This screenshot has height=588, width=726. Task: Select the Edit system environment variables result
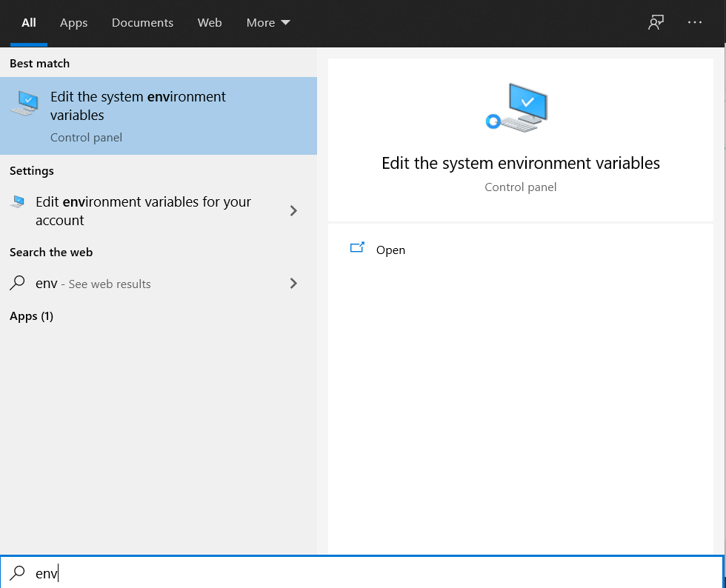point(138,106)
